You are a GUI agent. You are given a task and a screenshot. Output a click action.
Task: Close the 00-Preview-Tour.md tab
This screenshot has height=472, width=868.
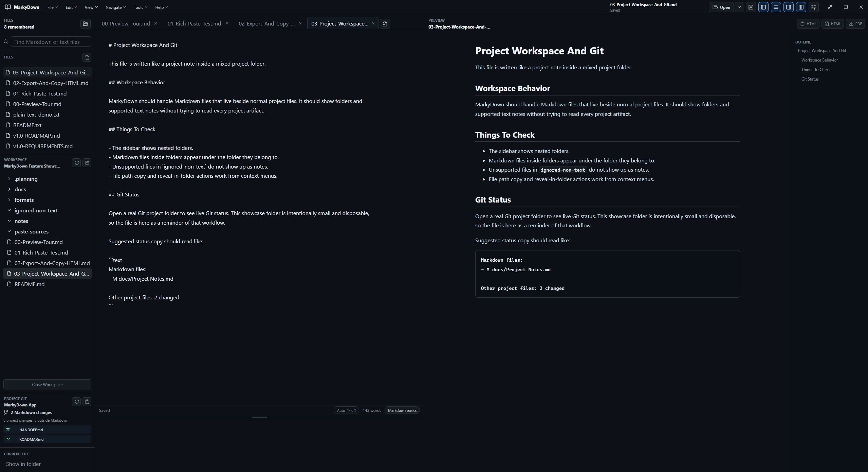click(155, 23)
